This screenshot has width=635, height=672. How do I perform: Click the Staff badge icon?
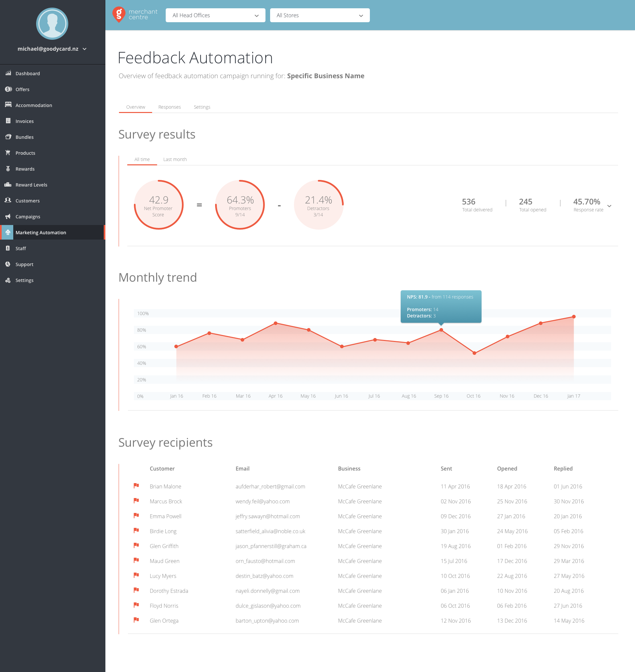click(8, 248)
